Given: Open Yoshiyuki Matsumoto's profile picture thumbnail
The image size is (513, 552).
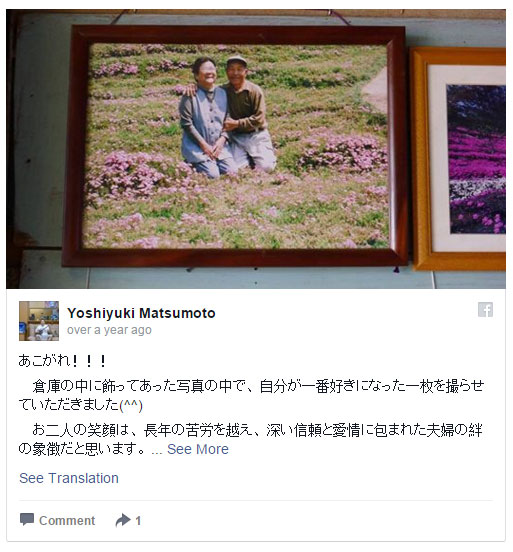Looking at the screenshot, I should coord(39,321).
